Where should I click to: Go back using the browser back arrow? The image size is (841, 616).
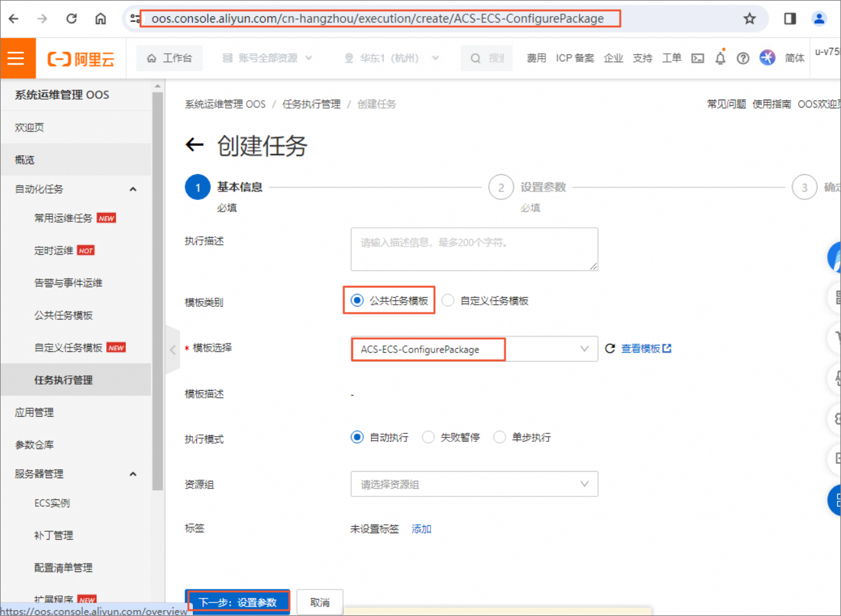(x=14, y=19)
